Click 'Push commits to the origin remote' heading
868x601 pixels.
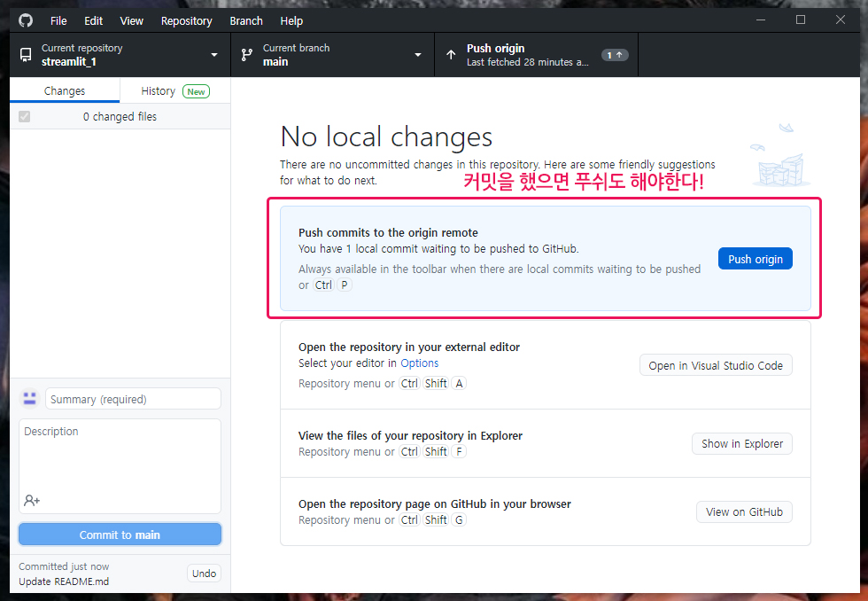pos(388,232)
